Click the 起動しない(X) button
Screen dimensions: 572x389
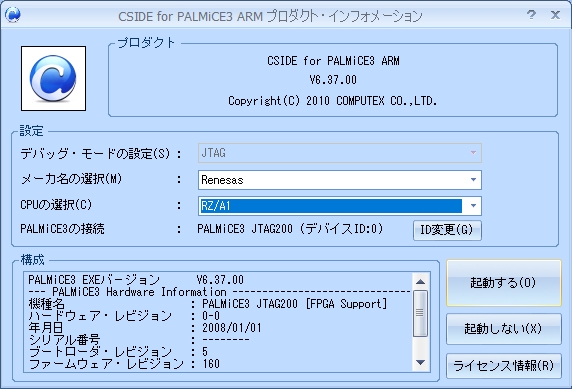pos(503,329)
